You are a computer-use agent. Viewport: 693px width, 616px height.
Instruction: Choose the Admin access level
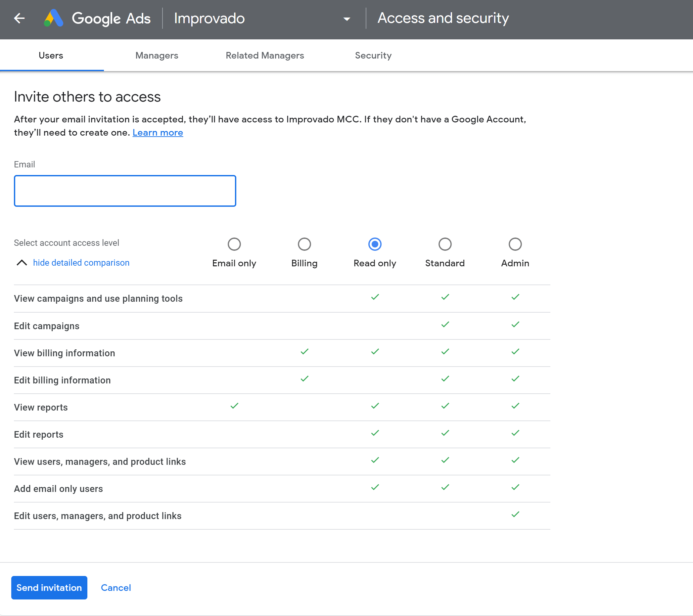tap(515, 244)
